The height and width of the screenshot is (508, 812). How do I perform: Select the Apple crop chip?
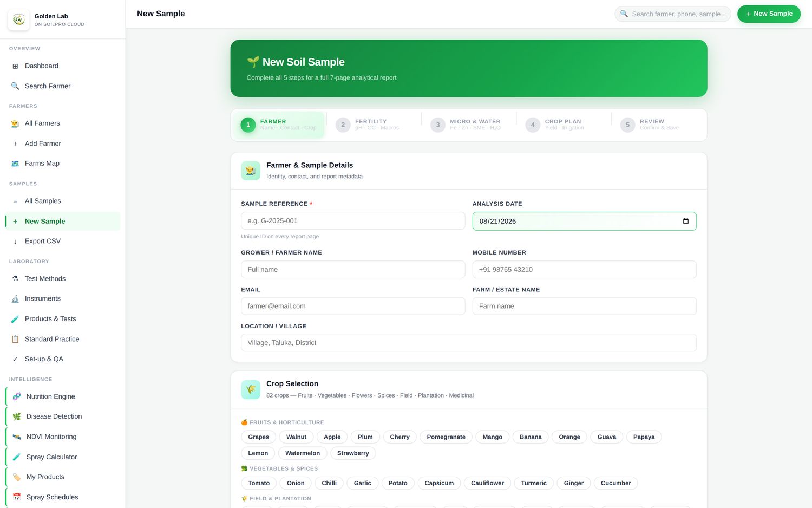332,437
